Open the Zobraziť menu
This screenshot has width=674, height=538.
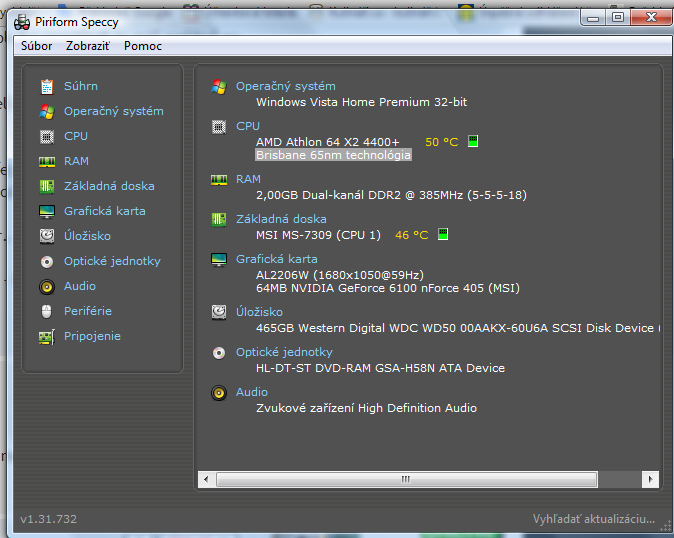click(x=88, y=46)
